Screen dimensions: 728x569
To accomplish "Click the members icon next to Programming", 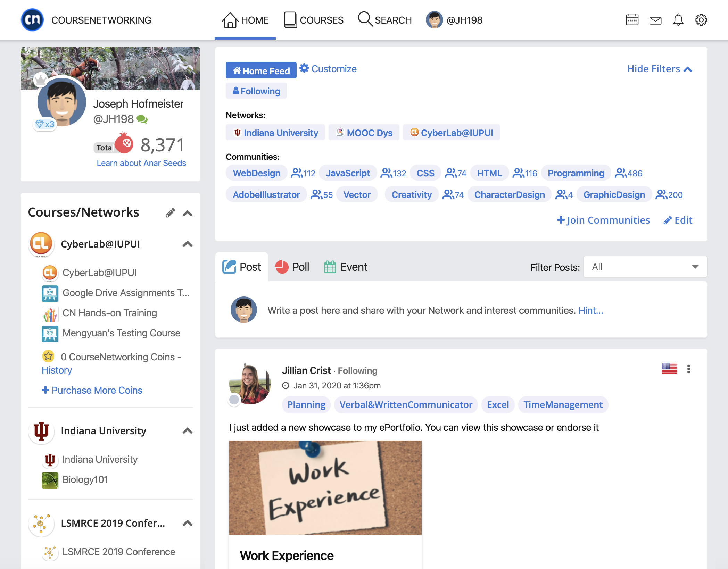I will click(620, 173).
